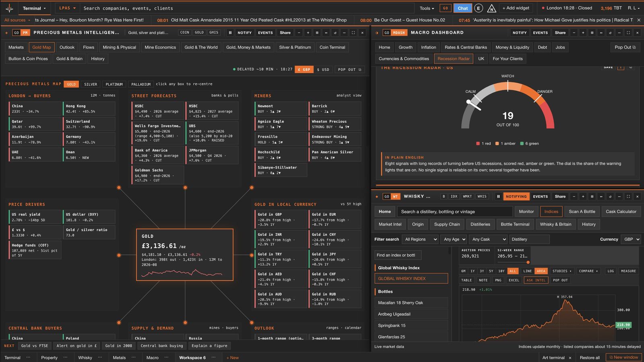This screenshot has width=644, height=362.
Task: Open the All Regions filter dropdown
Action: point(420,239)
